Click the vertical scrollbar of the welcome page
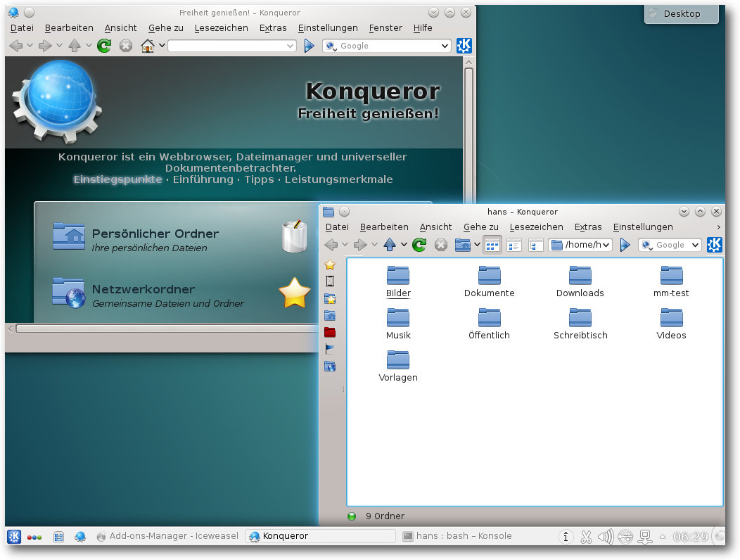 (x=468, y=132)
